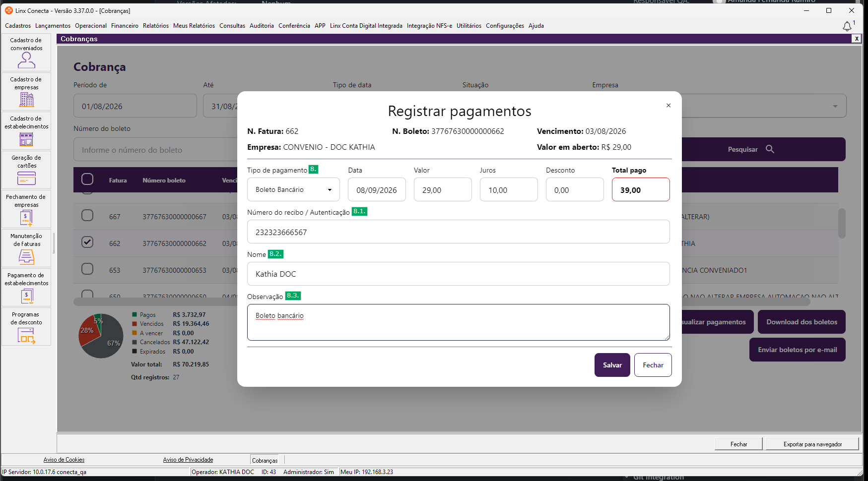Viewport: 868px width, 481px height.
Task: Open Geração de cartões card icon
Action: 26,178
